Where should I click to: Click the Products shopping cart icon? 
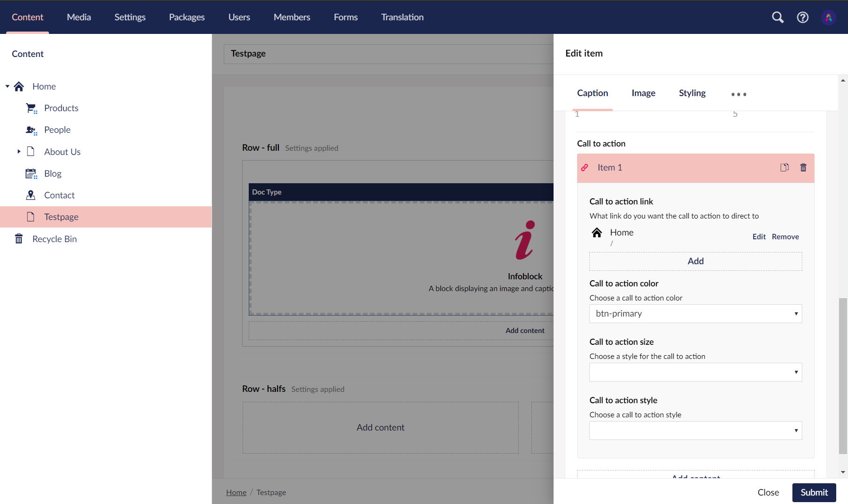[31, 108]
